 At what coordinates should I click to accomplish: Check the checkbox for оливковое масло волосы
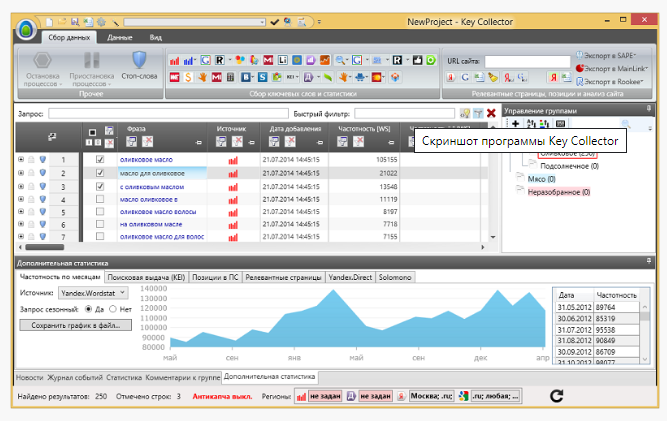tap(100, 211)
